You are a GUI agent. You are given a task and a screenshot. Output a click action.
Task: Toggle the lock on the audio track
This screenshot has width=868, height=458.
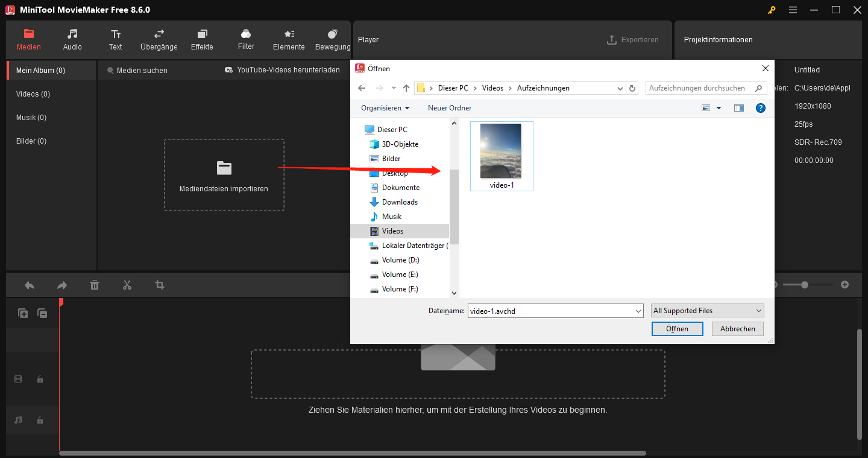click(x=40, y=420)
